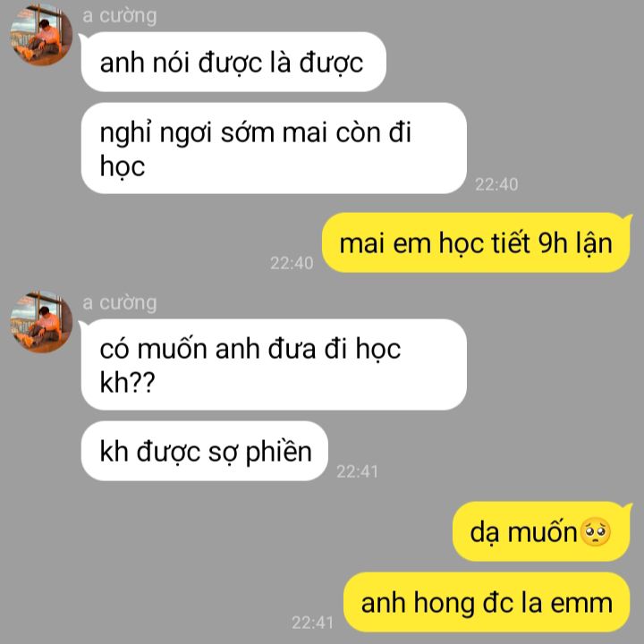This screenshot has height=644, width=644.
Task: Tap the top "a cường" sender name
Action: click(120, 16)
